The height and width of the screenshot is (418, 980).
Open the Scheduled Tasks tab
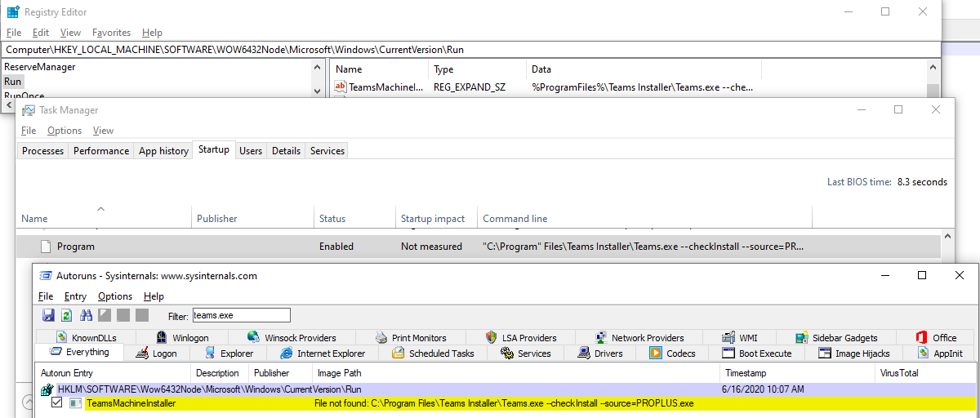point(433,354)
